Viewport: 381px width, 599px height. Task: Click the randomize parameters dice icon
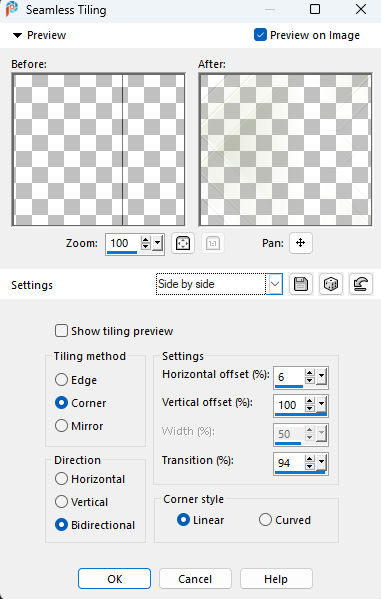point(331,284)
